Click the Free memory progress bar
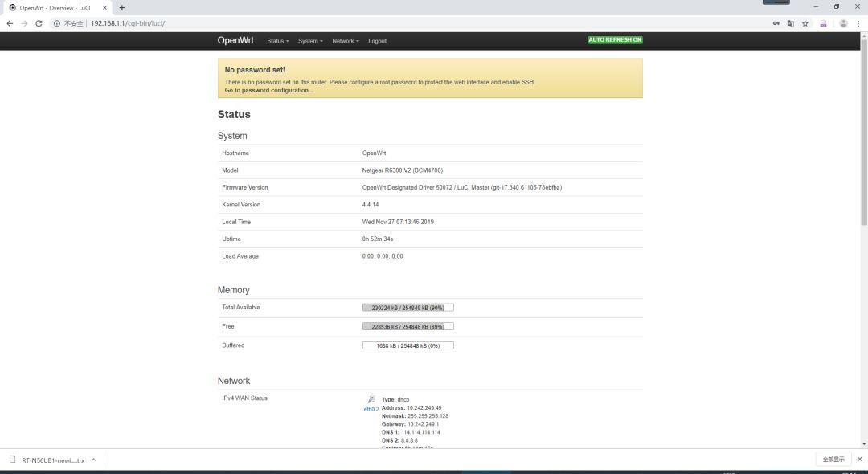This screenshot has height=474, width=868. (x=408, y=326)
